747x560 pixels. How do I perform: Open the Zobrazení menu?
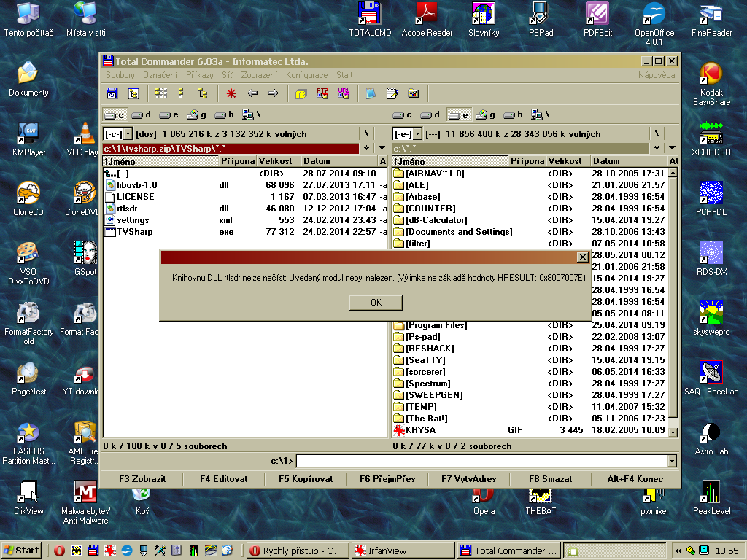259,75
